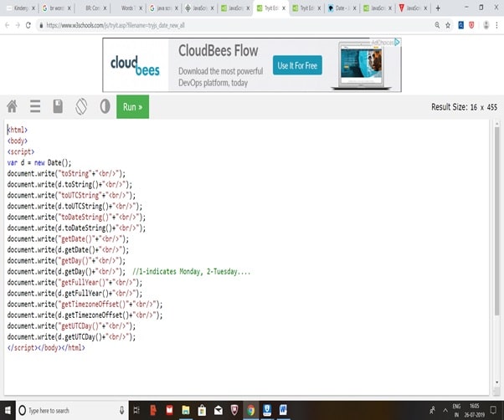Go back with the browser back arrow

7,25
